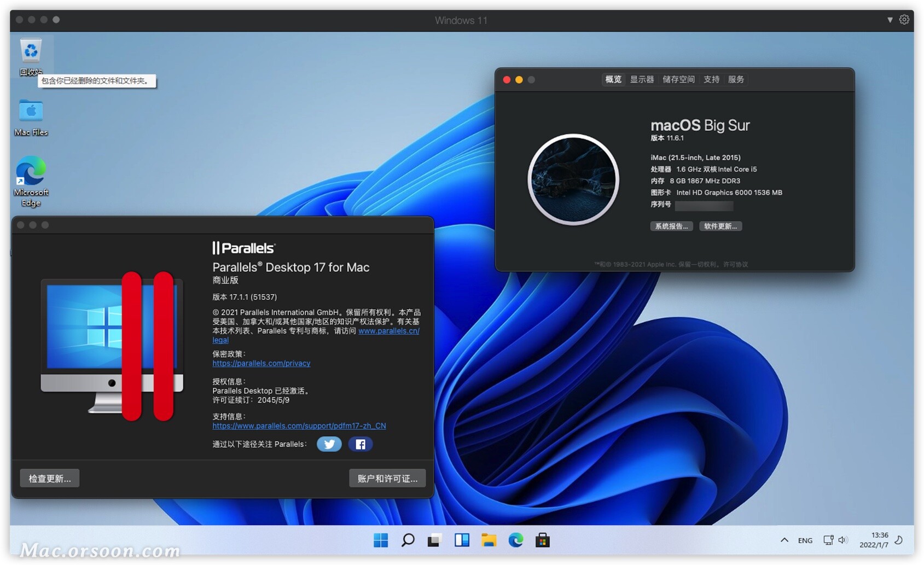Open the notification moon icon in tray

point(899,540)
